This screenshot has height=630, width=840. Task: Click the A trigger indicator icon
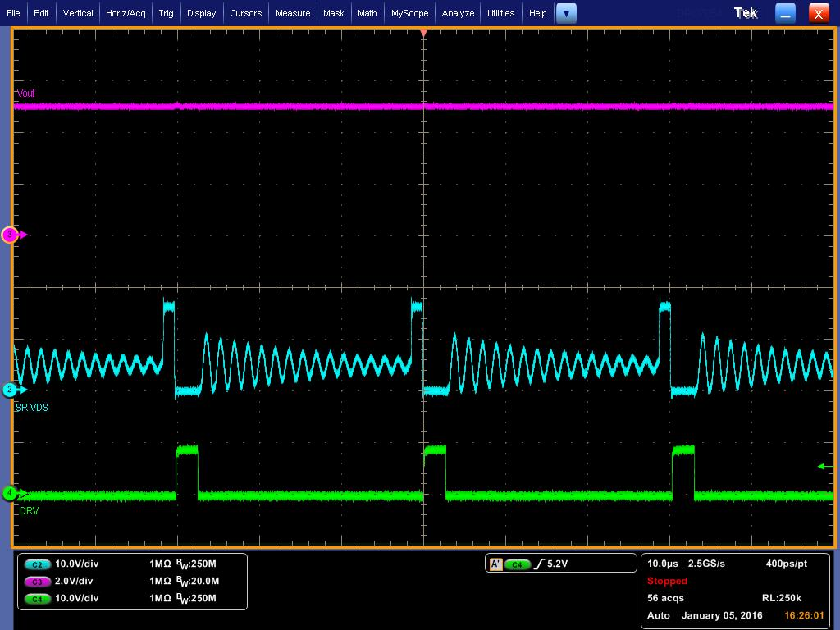(x=495, y=563)
